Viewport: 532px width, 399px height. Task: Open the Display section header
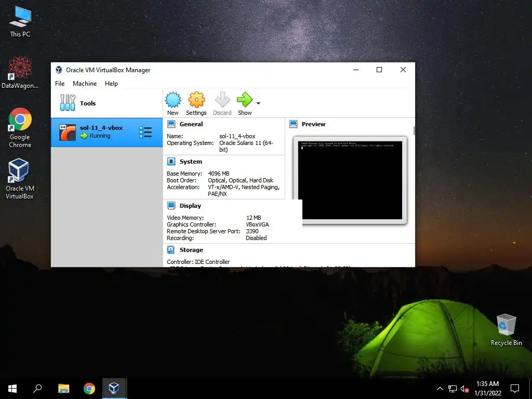click(x=190, y=206)
